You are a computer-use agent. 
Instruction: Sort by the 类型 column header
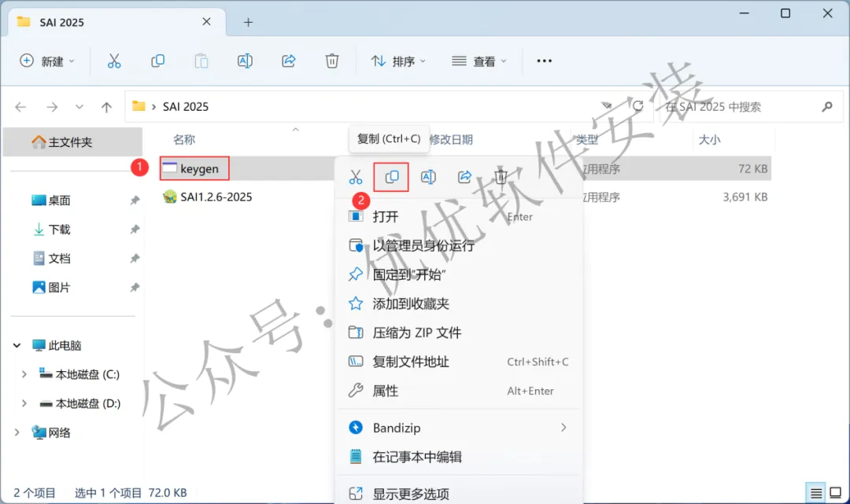(587, 140)
